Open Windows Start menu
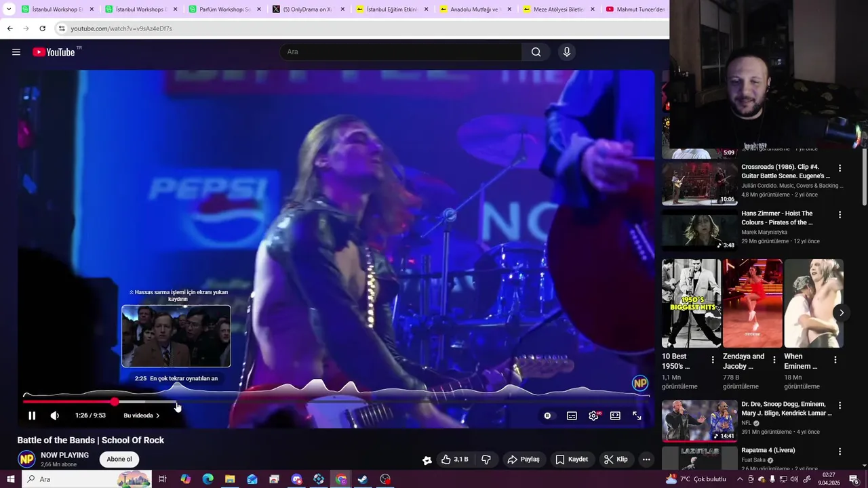The image size is (868, 488). click(11, 479)
